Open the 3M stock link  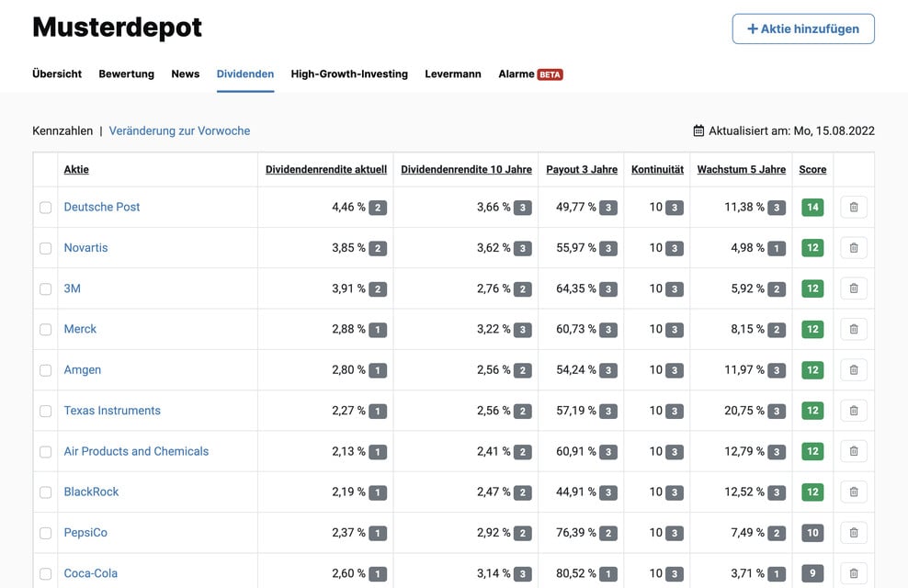point(73,288)
